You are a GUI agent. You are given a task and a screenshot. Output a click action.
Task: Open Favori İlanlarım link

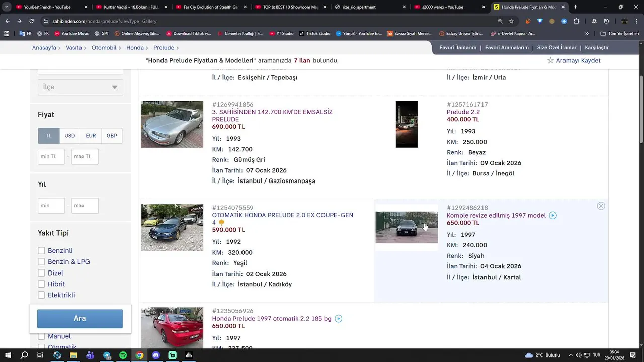458,48
